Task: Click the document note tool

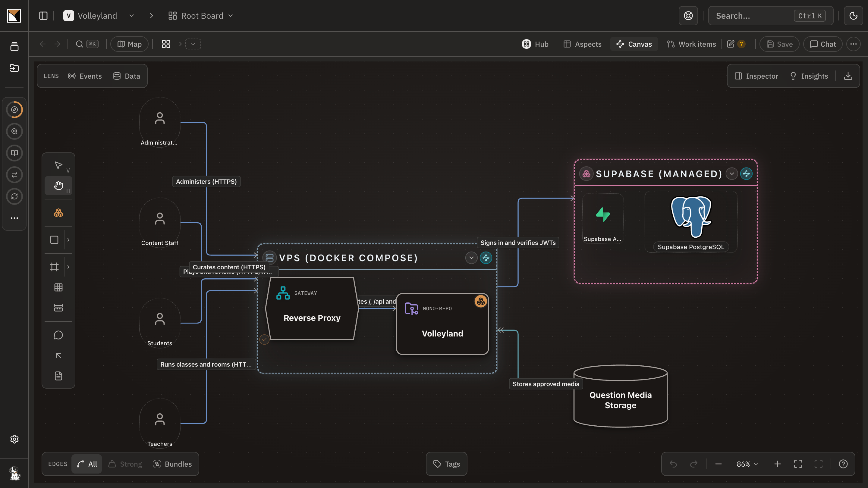Action: coord(58,376)
